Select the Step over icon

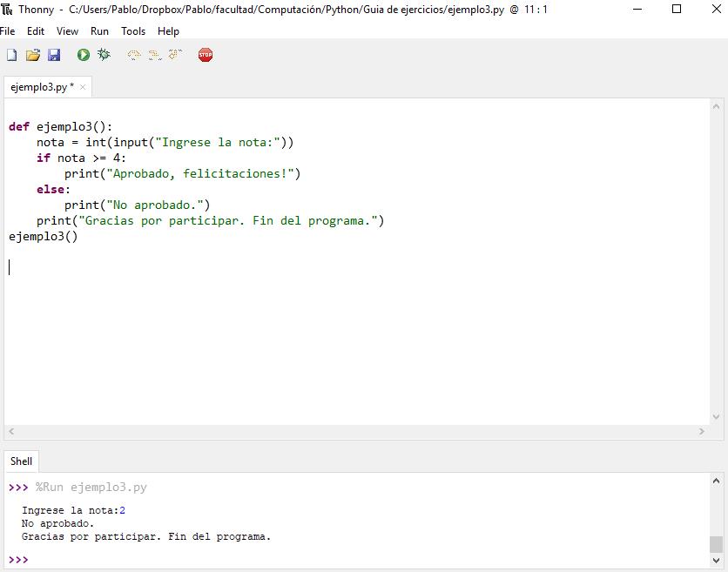pyautogui.click(x=133, y=54)
